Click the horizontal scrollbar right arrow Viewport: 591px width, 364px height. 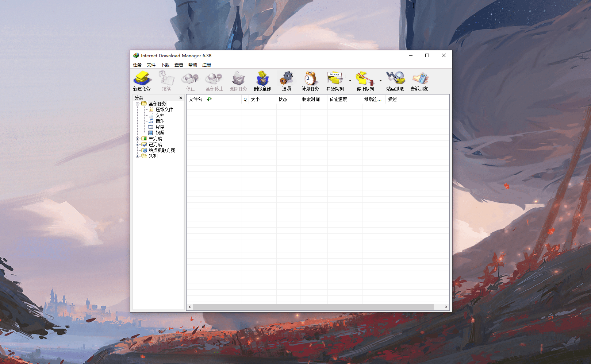coord(446,307)
